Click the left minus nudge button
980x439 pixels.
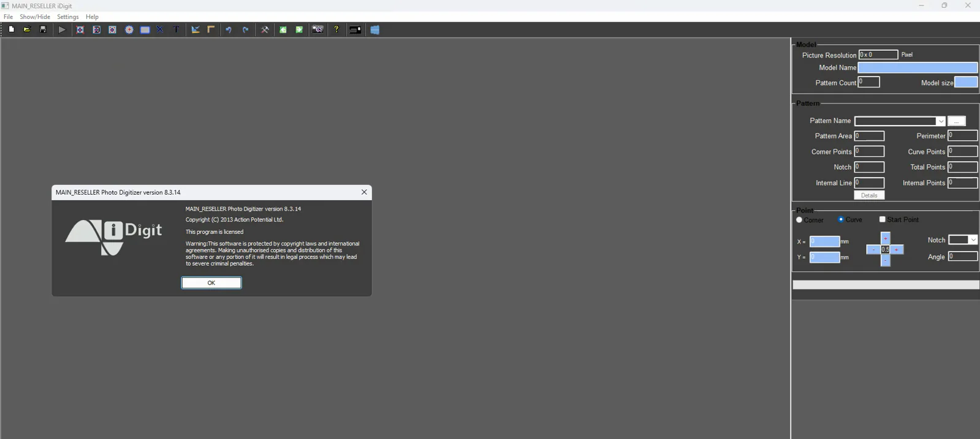(873, 250)
